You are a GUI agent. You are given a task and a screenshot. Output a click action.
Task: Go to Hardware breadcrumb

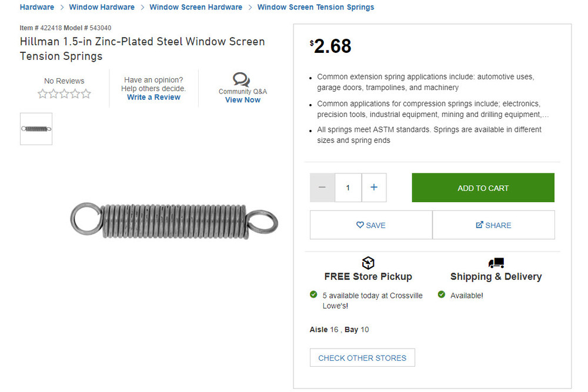(36, 7)
